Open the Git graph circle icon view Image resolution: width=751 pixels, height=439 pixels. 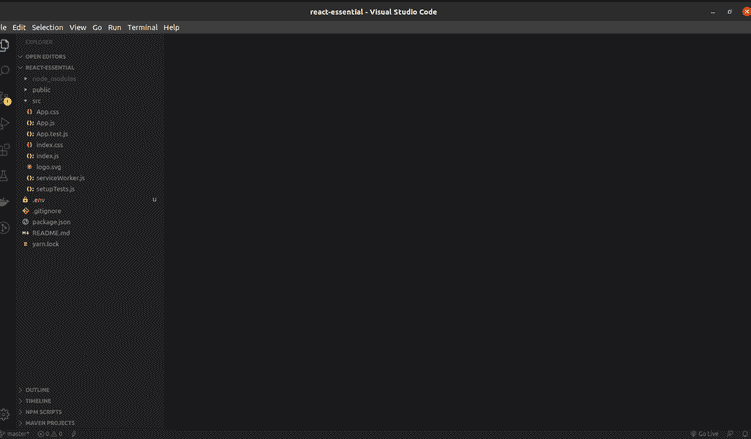(4, 228)
